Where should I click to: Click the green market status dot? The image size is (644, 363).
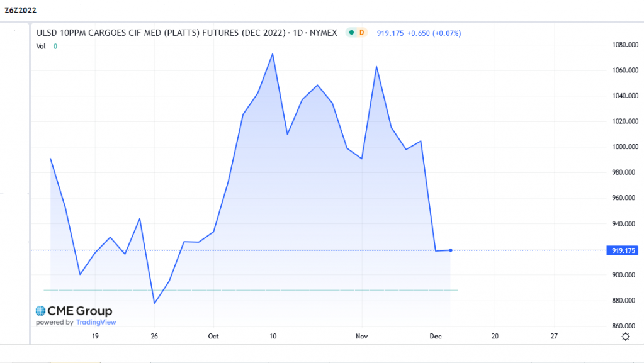pyautogui.click(x=351, y=33)
